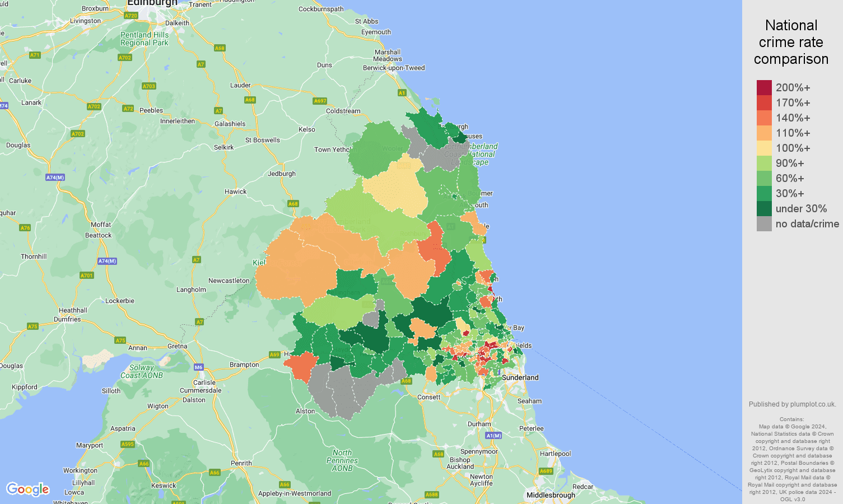Click the 170%+ red legend swatch
Screen dimensions: 843x504
pos(764,103)
